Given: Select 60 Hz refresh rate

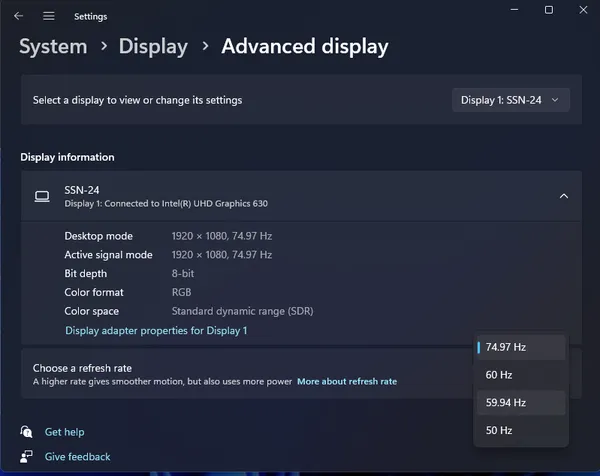Looking at the screenshot, I should pos(521,375).
